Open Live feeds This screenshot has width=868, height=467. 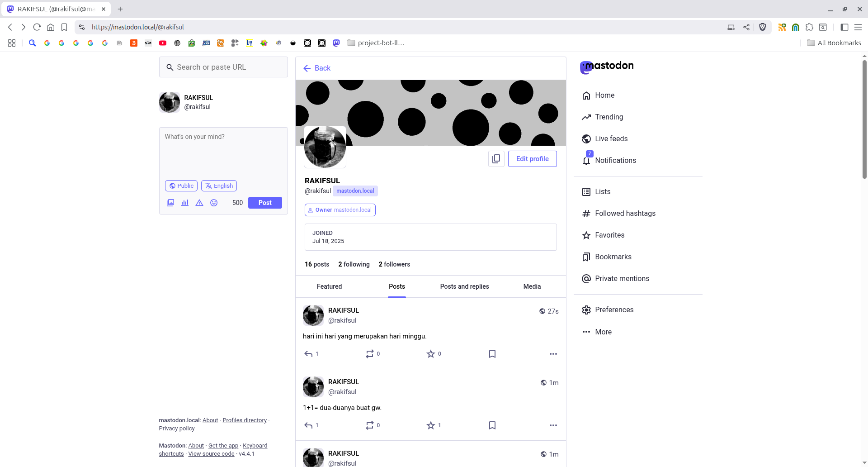605,138
